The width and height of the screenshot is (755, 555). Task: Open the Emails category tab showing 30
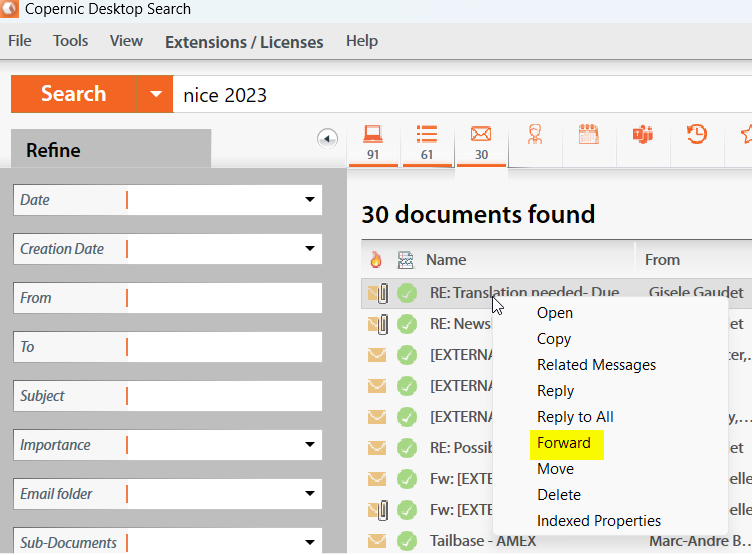pos(481,143)
